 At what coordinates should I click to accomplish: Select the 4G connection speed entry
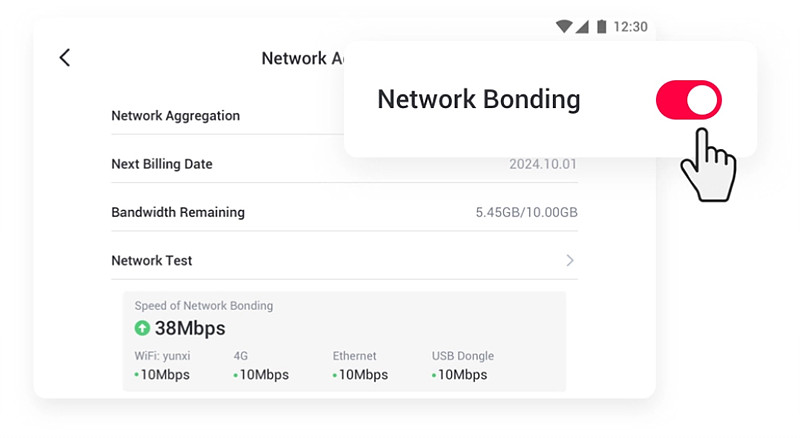coord(261,366)
